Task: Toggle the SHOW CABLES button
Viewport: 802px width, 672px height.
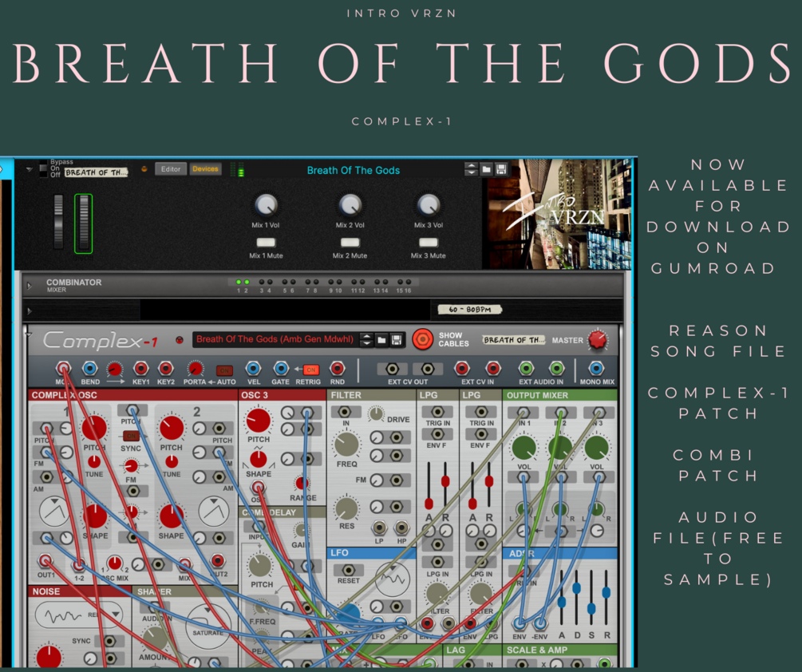Action: (x=422, y=339)
